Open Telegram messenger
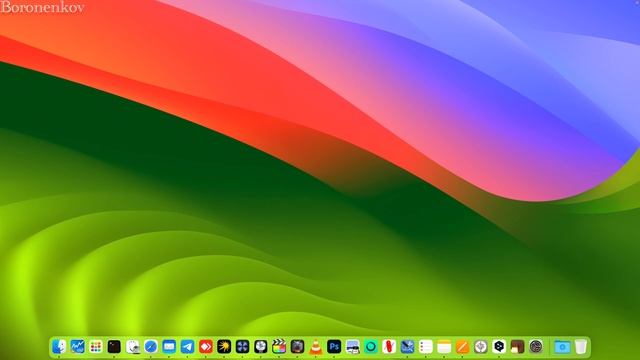This screenshot has width=640, height=360. [x=187, y=347]
